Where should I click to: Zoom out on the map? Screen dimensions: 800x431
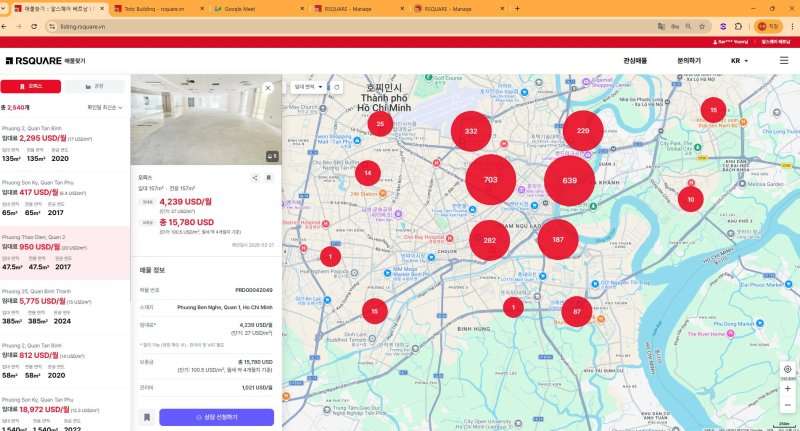(788, 405)
